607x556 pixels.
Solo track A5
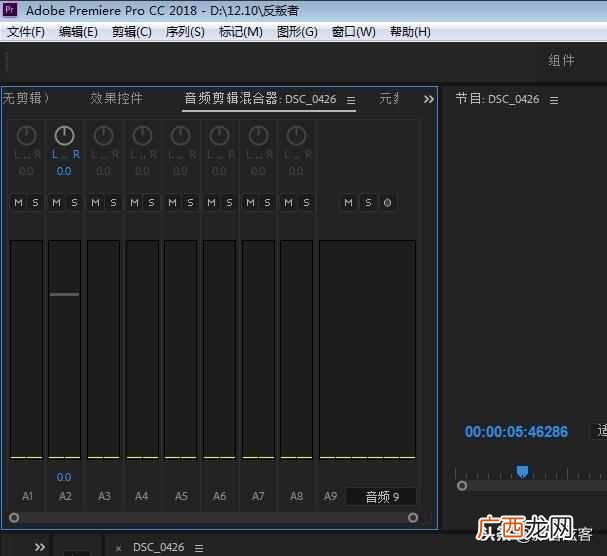coord(190,202)
